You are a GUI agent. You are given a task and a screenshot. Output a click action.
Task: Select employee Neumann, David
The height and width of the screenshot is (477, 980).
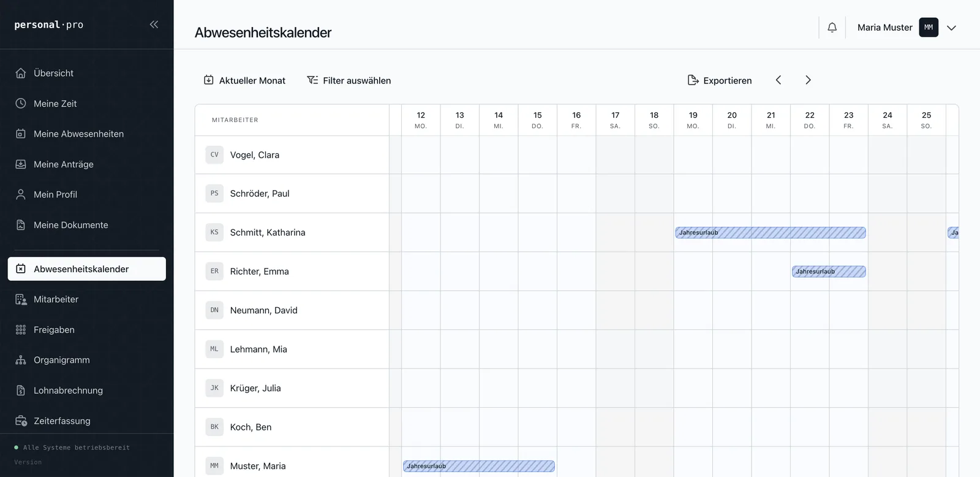264,310
